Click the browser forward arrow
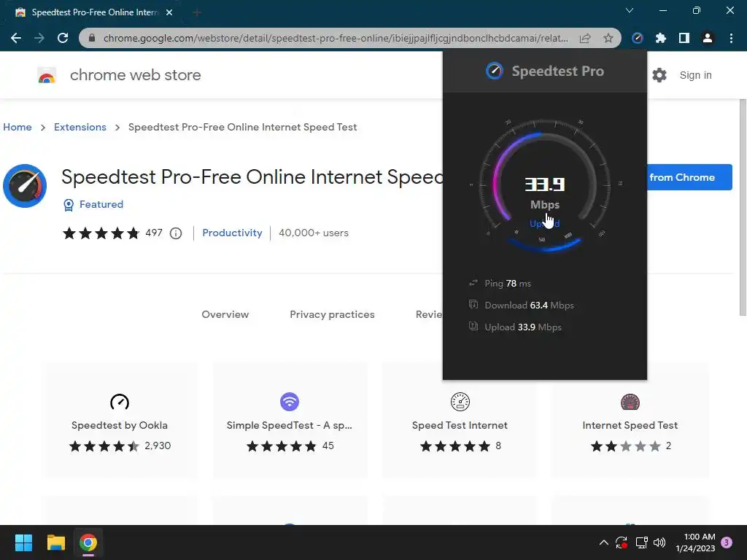 tap(39, 38)
